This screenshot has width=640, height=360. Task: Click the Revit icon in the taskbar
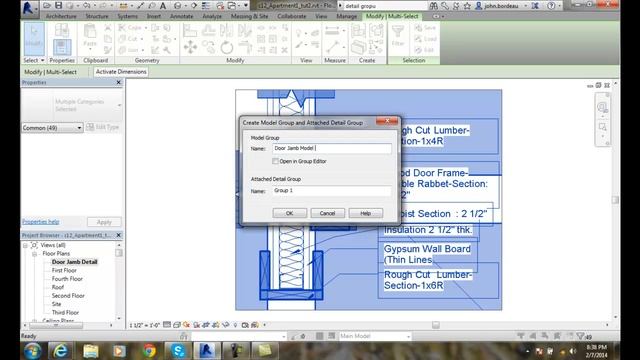click(x=207, y=351)
